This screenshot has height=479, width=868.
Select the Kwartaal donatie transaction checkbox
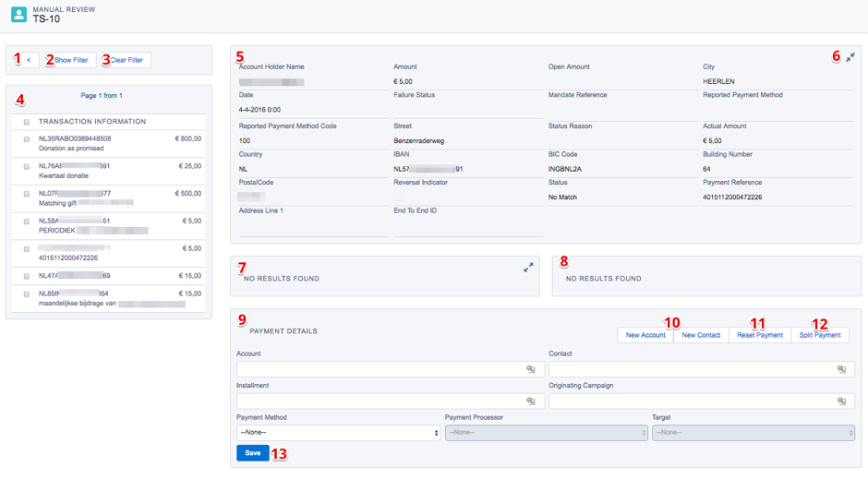pos(27,166)
